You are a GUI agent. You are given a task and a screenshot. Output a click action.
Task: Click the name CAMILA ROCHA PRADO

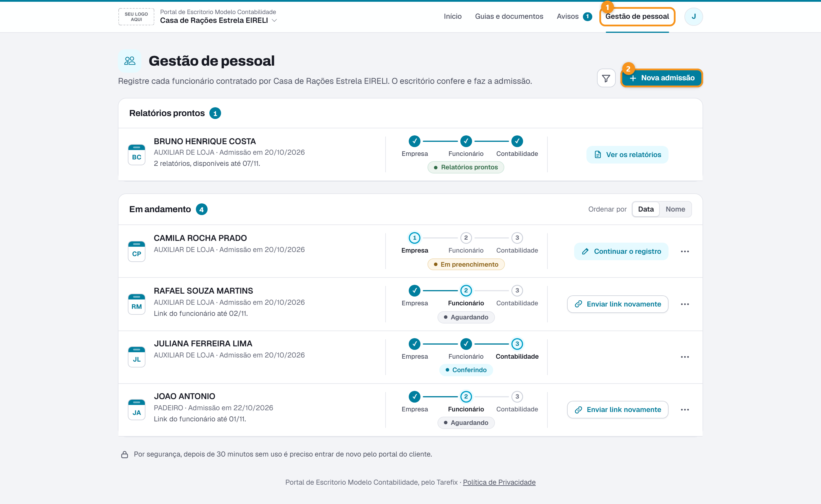point(200,238)
